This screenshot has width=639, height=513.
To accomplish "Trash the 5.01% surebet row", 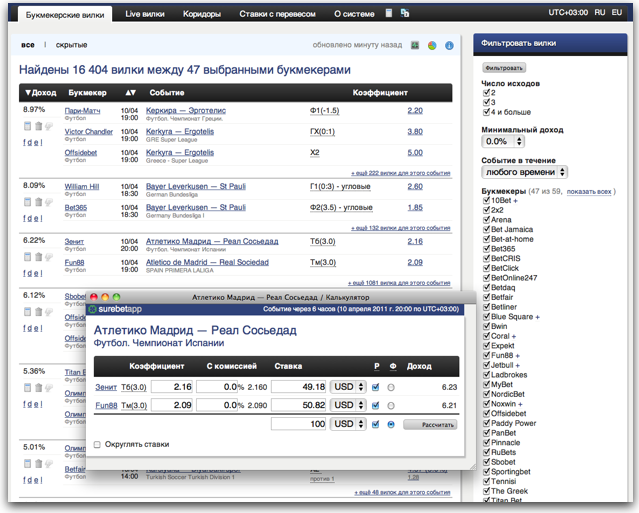I will tap(38, 463).
